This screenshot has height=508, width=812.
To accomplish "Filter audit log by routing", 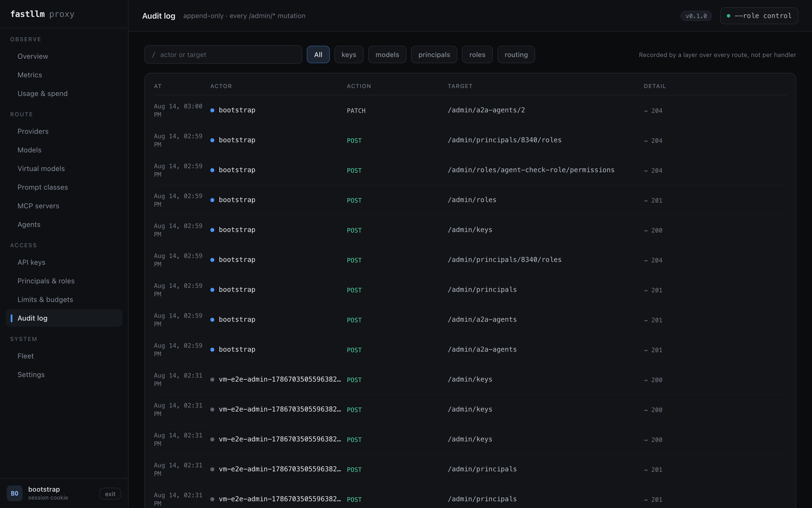I will point(516,55).
